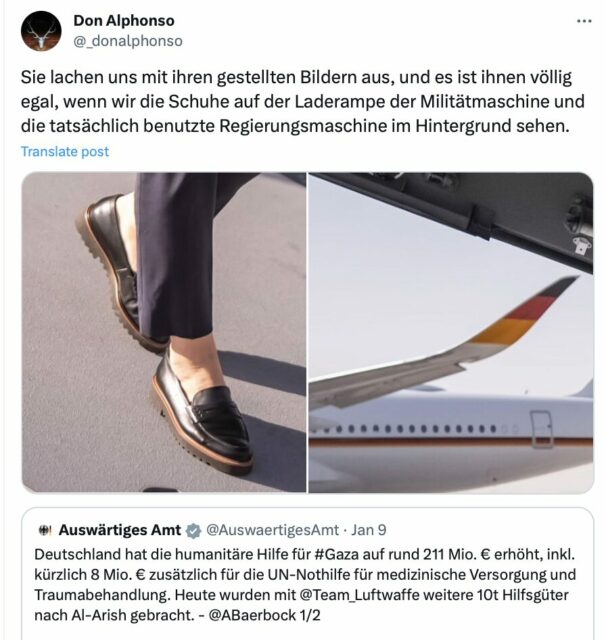Click the main post text starting Sie lachen
The image size is (606, 640).
point(303,102)
